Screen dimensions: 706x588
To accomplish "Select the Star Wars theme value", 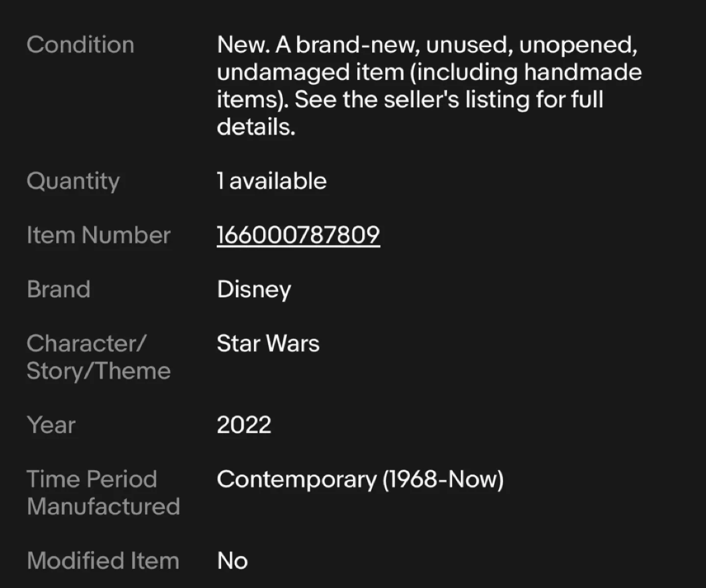I will coord(268,343).
